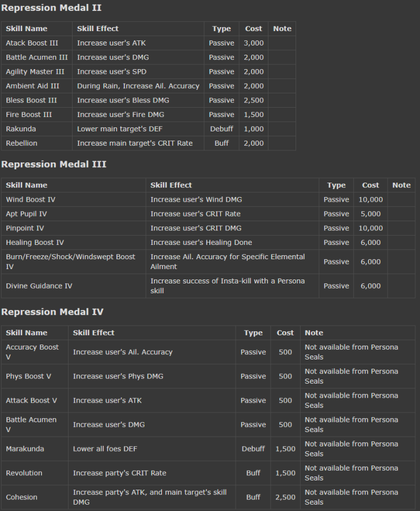Image resolution: width=420 pixels, height=511 pixels.
Task: Click the 'Buff' type in Rebellion row
Action: (x=222, y=143)
